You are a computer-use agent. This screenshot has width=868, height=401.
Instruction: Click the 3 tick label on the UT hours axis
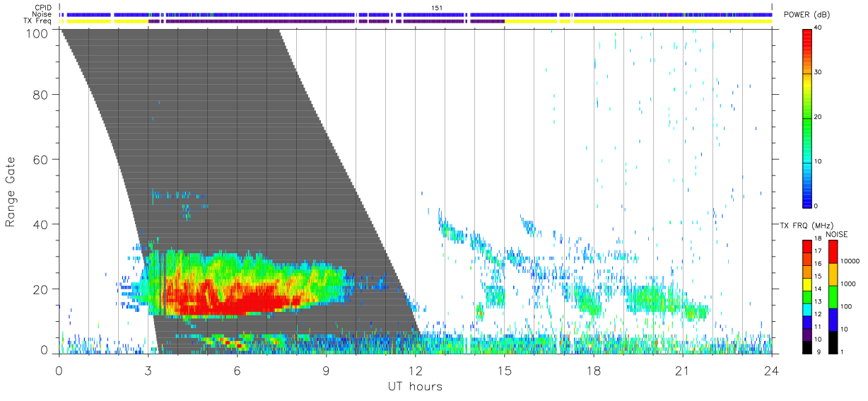[x=148, y=371]
